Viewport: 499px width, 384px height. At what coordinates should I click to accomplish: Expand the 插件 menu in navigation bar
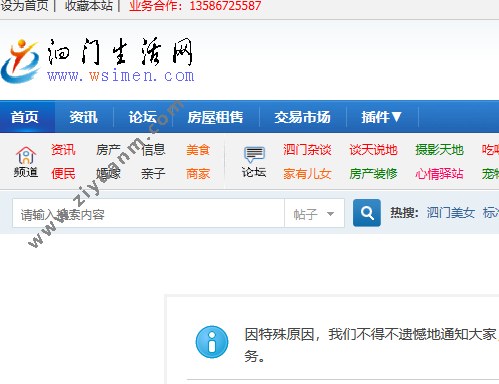pos(382,117)
